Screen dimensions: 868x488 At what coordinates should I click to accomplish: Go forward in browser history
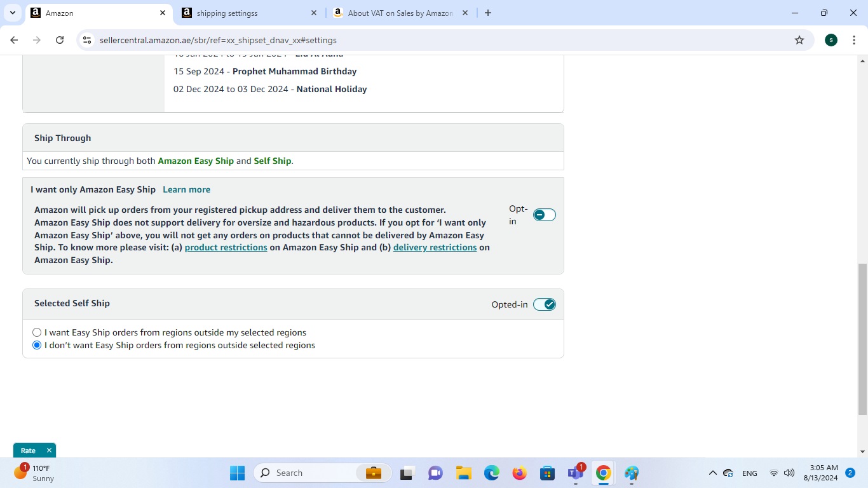[37, 40]
